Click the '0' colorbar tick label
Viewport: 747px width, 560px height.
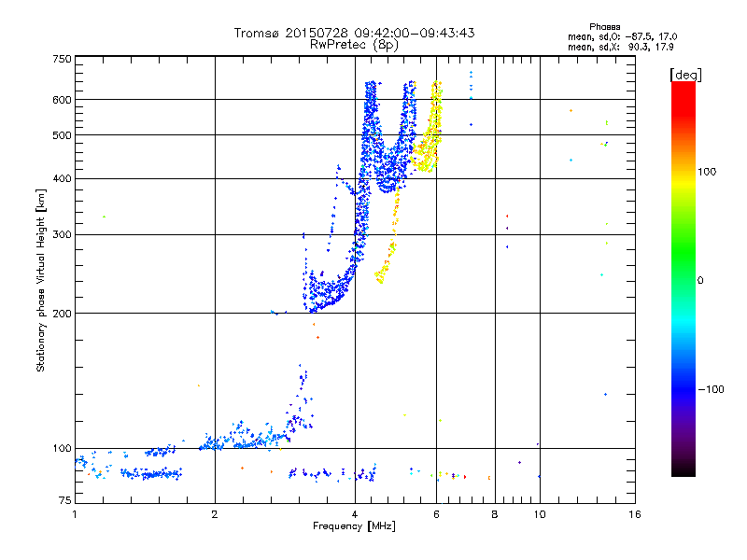click(700, 281)
